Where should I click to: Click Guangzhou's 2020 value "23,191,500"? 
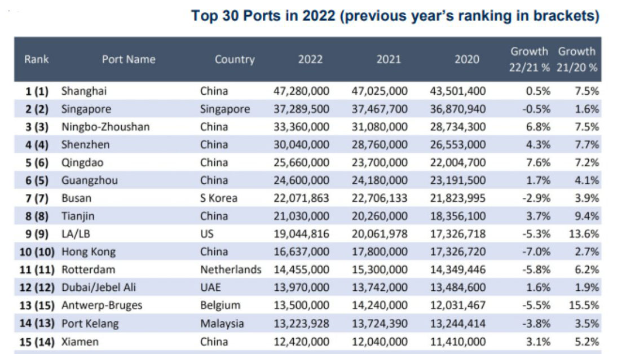pyautogui.click(x=458, y=180)
